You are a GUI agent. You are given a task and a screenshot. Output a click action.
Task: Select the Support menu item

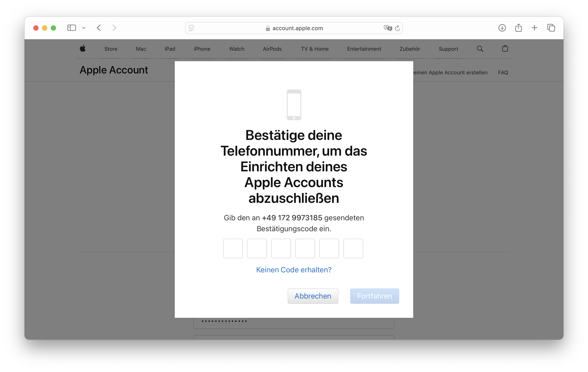pyautogui.click(x=447, y=48)
